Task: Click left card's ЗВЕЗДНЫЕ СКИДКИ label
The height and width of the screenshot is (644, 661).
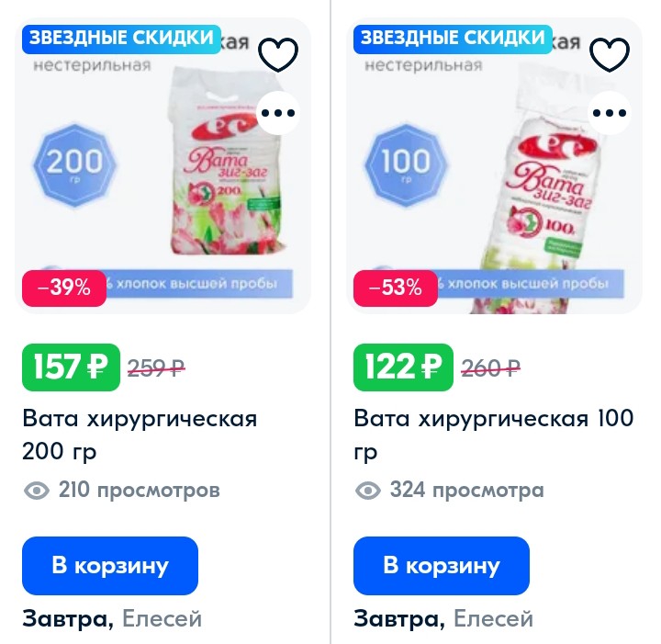Action: (121, 39)
